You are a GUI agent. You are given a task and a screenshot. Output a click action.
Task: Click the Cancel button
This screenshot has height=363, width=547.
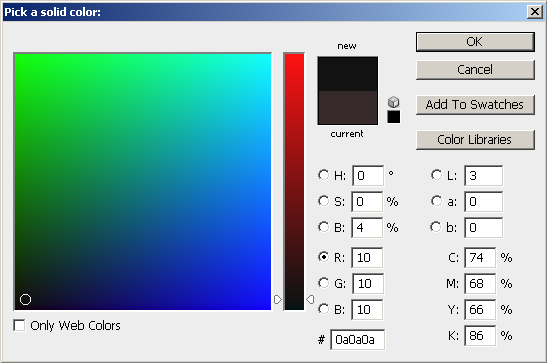(475, 70)
